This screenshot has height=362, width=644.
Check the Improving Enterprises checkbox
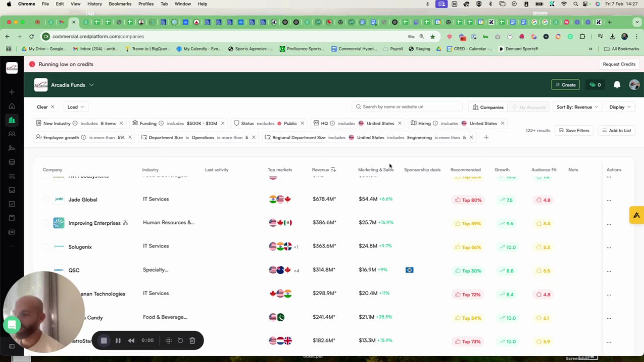coord(46,223)
